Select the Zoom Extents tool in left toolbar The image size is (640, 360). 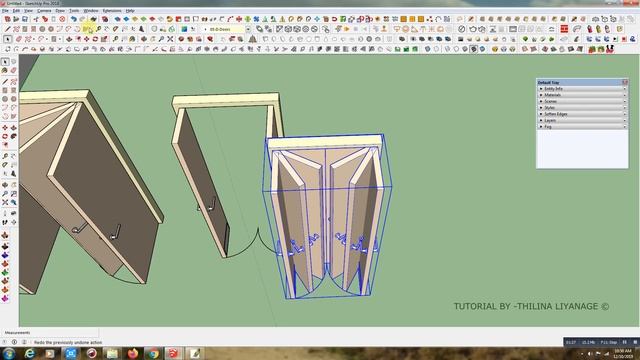click(5, 202)
